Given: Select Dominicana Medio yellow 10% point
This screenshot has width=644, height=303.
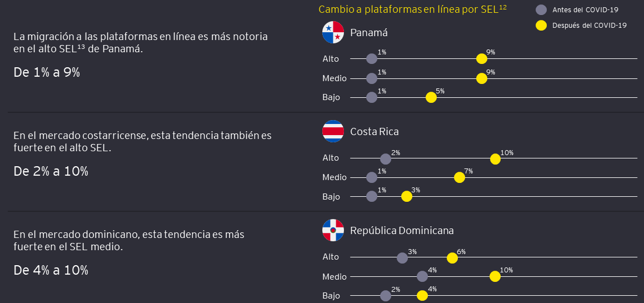Looking at the screenshot, I should (x=495, y=276).
